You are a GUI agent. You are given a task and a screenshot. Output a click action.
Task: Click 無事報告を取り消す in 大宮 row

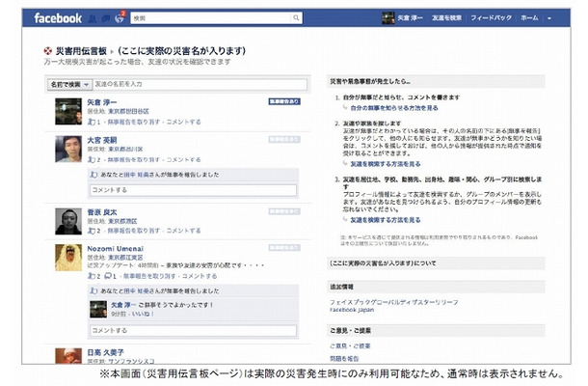coord(133,159)
